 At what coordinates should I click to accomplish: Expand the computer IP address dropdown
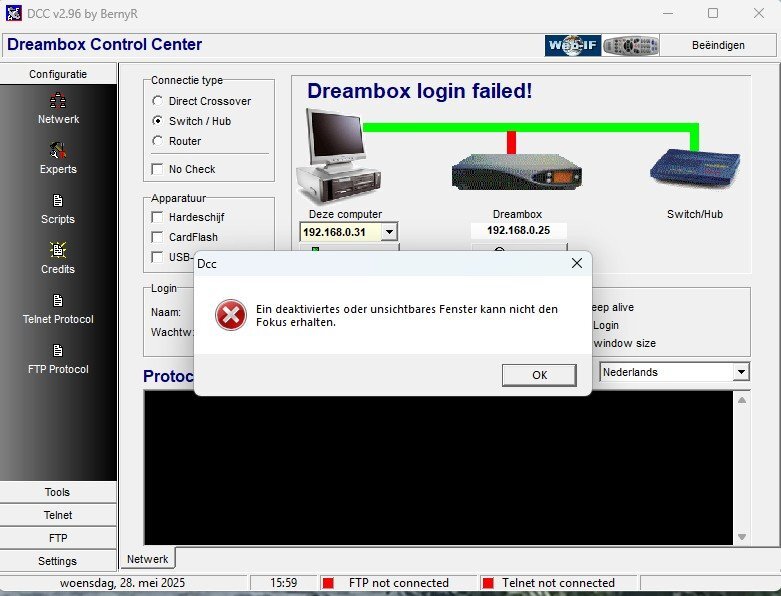(x=389, y=232)
